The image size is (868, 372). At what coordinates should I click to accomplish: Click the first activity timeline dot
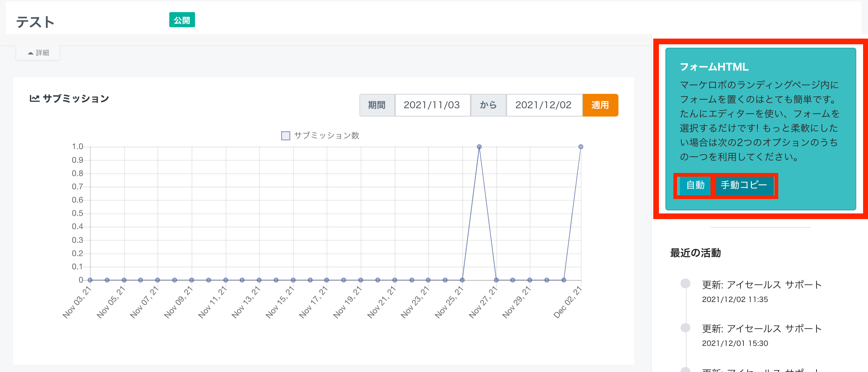tap(685, 283)
